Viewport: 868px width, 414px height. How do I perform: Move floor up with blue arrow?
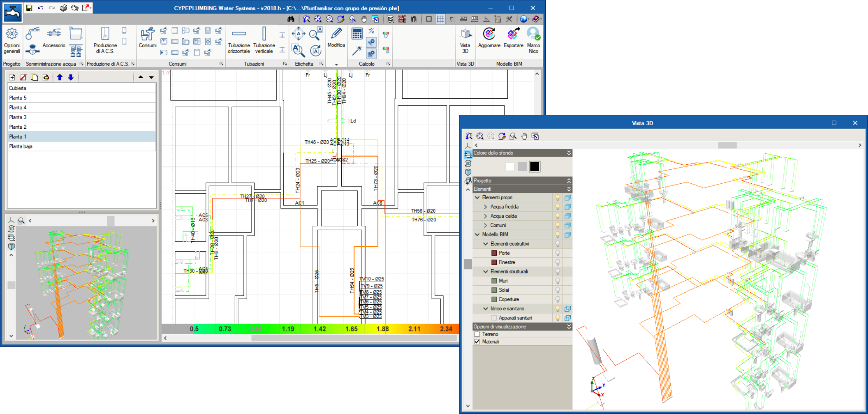(60, 77)
